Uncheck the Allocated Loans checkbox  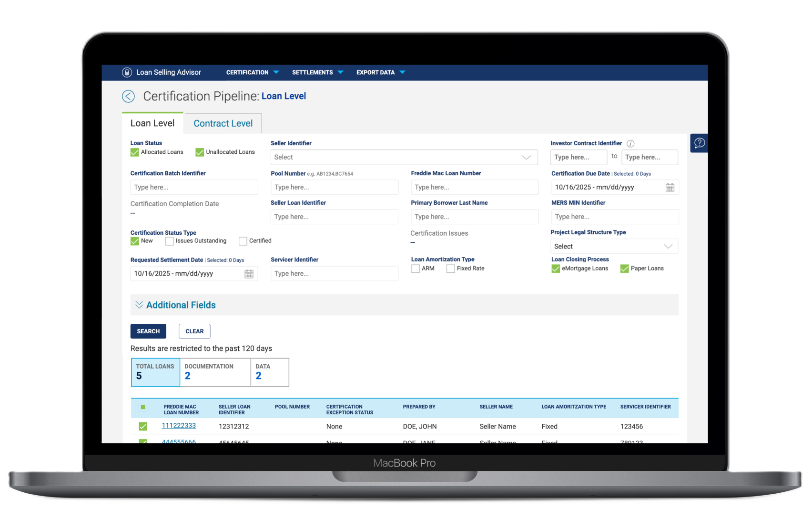[135, 152]
